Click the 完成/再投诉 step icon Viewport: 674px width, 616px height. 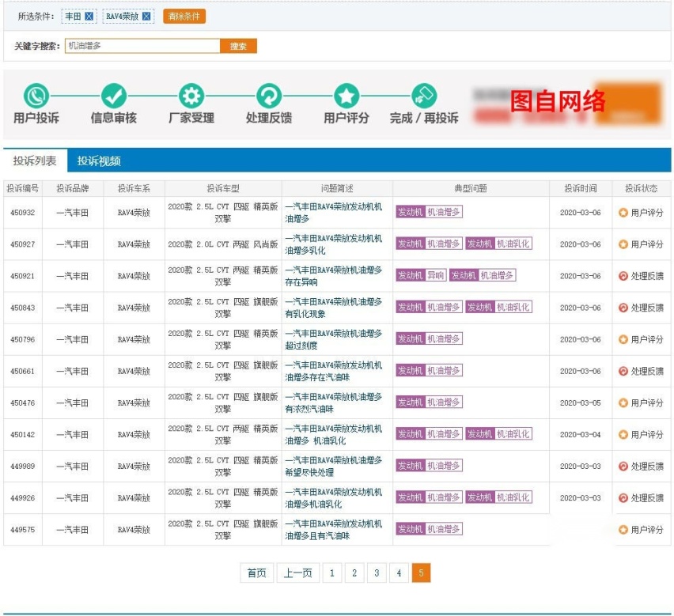pyautogui.click(x=424, y=96)
